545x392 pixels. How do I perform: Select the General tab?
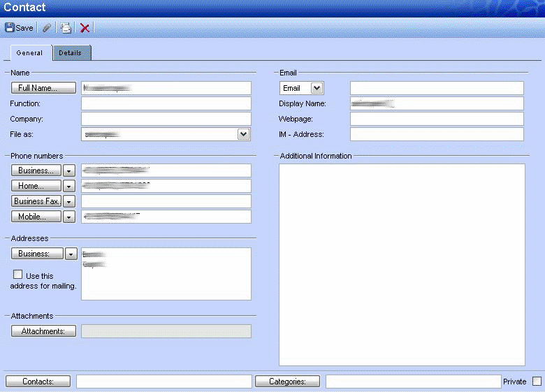[x=30, y=53]
